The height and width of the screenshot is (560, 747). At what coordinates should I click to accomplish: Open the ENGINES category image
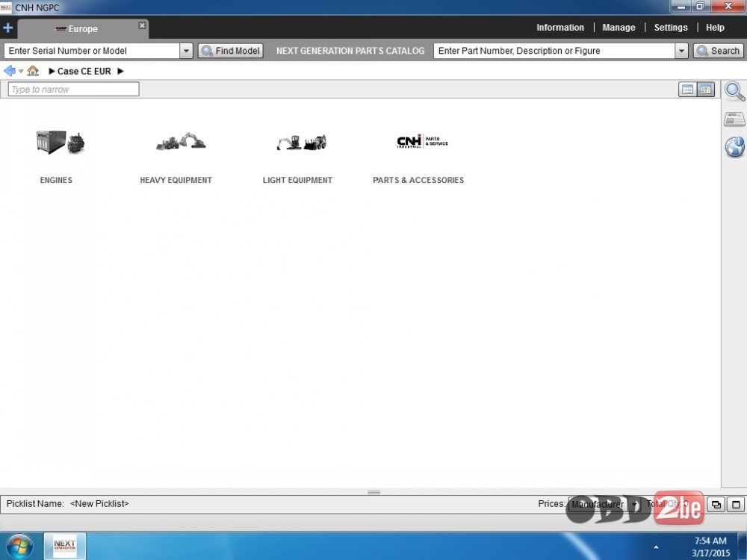(x=60, y=142)
